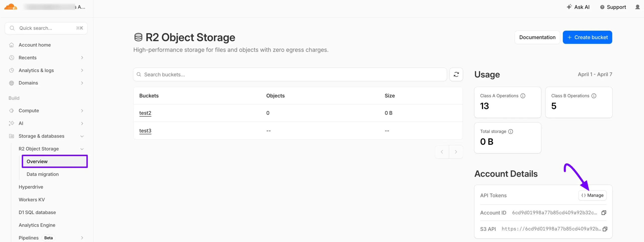Copy the S3 API URL
The image size is (644, 242).
coord(605,229)
